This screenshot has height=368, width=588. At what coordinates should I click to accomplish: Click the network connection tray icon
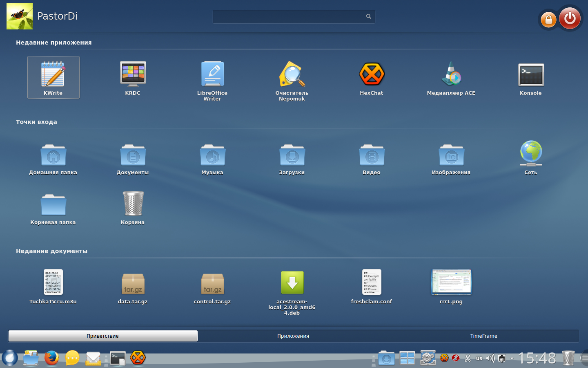[502, 358]
